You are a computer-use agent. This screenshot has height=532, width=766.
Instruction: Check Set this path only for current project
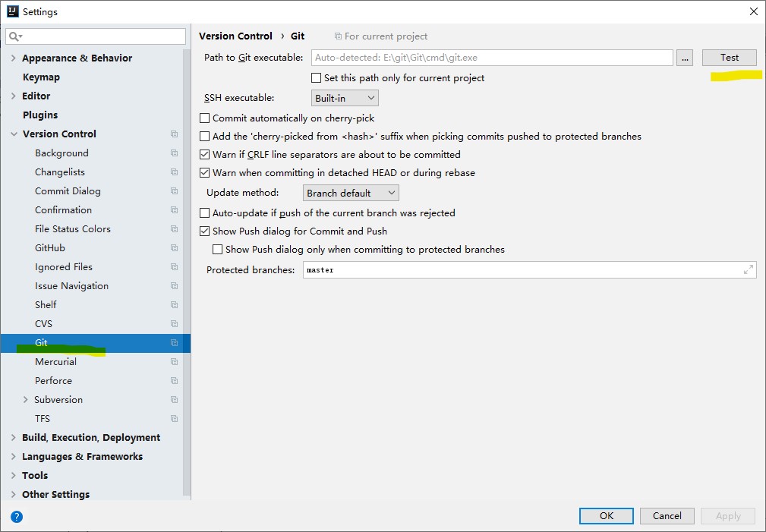point(316,77)
